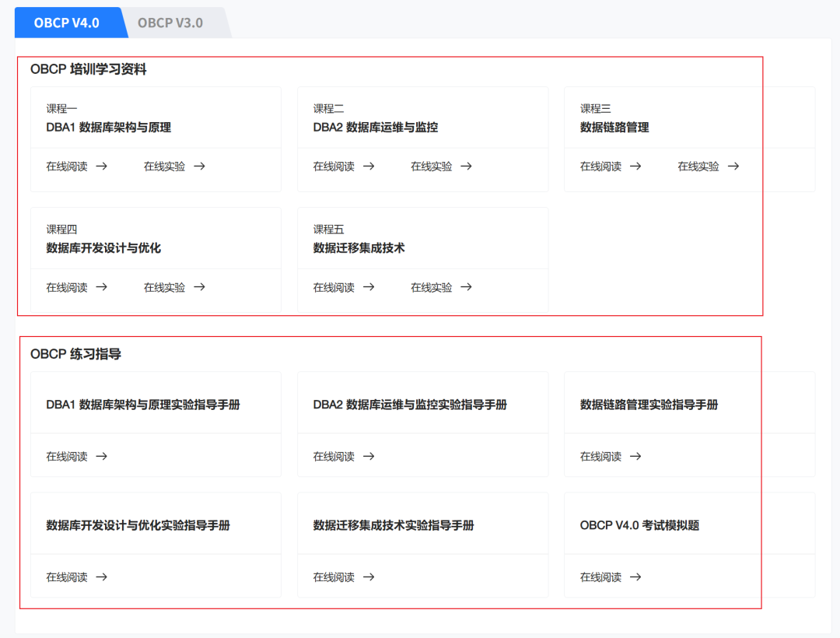Click the DBA1 数据库架构与原理 course title
The image size is (840, 638).
tap(109, 128)
